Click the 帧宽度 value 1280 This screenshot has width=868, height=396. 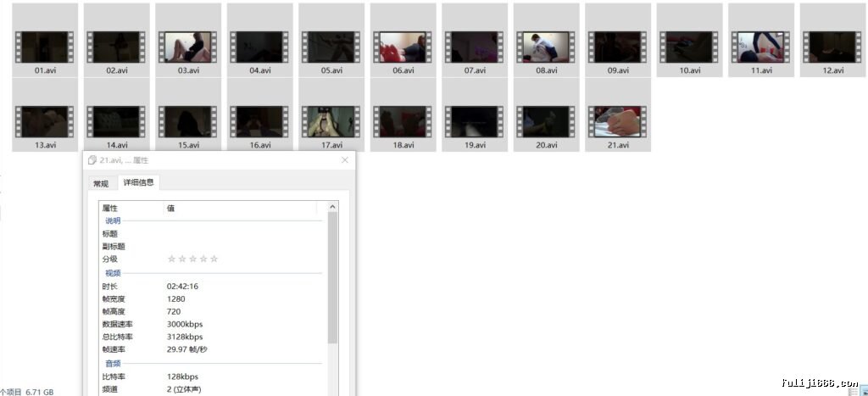tap(175, 299)
